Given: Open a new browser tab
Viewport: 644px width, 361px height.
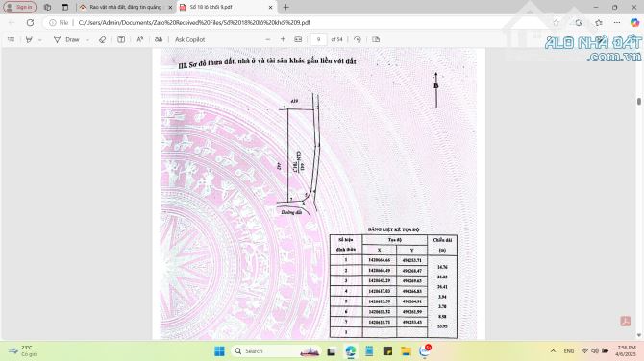Looking at the screenshot, I should [x=285, y=7].
